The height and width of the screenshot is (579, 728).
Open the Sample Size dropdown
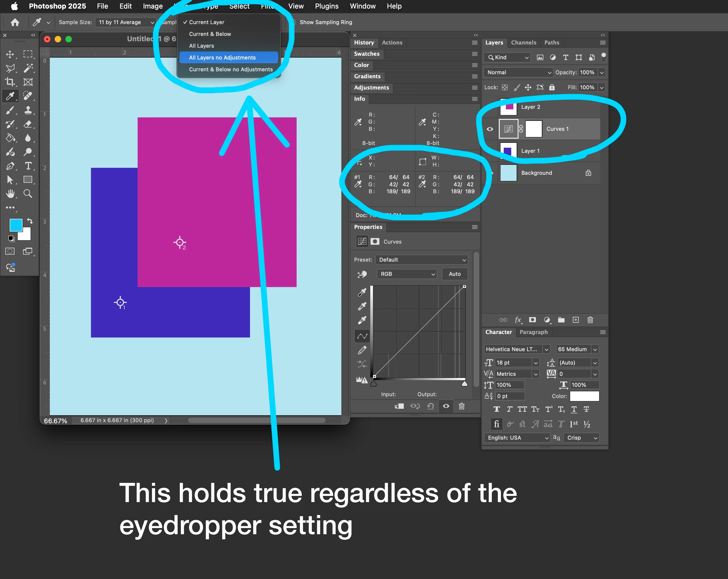126,22
